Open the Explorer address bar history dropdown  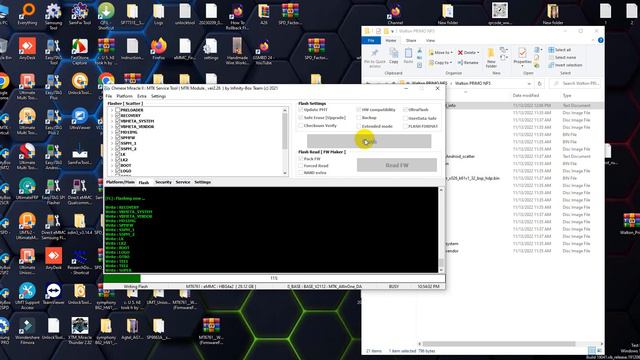coord(529,84)
